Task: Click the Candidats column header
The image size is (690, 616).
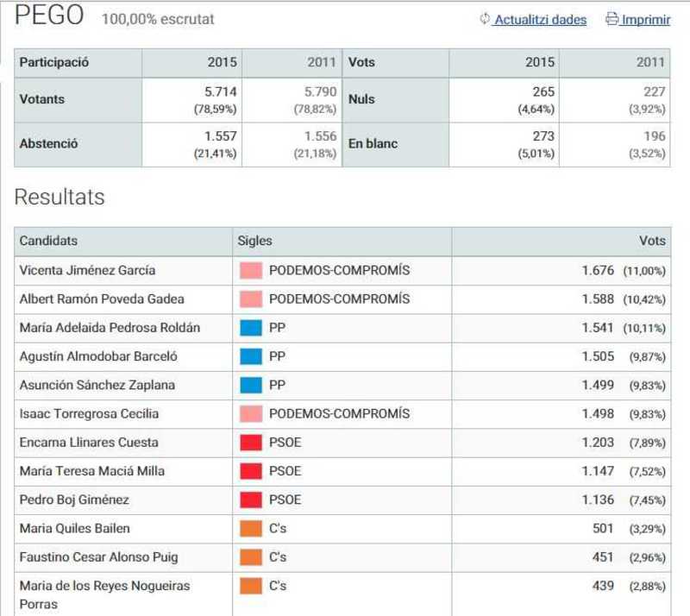Action: [x=123, y=242]
